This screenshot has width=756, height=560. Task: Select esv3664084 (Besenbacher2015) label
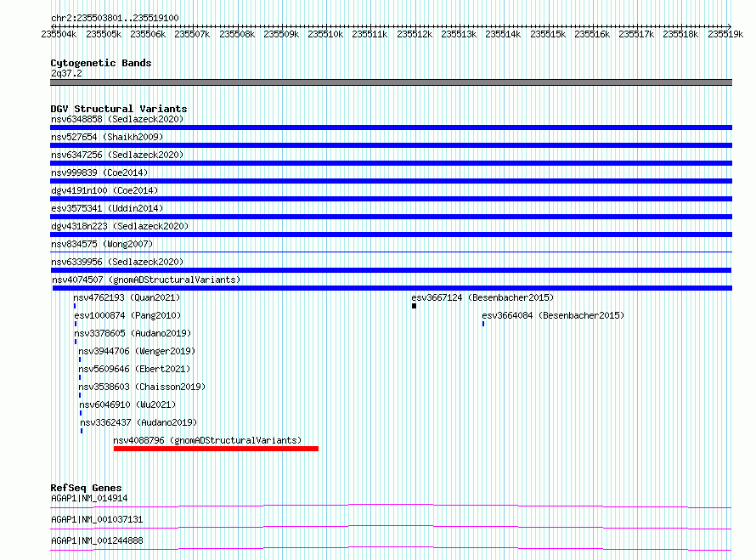pyautogui.click(x=553, y=315)
